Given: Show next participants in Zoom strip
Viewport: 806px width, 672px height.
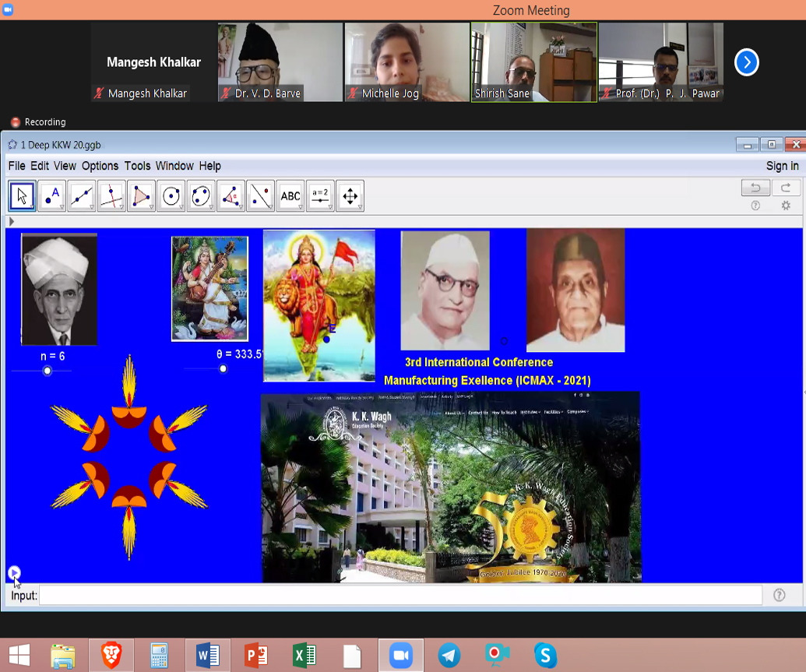Looking at the screenshot, I should (746, 62).
